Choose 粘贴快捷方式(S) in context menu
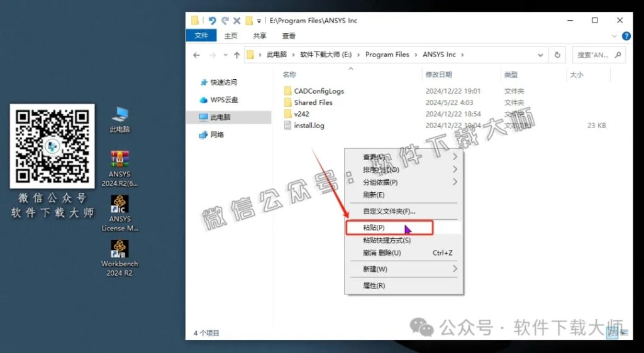This screenshot has height=353, width=644. pyautogui.click(x=404, y=240)
